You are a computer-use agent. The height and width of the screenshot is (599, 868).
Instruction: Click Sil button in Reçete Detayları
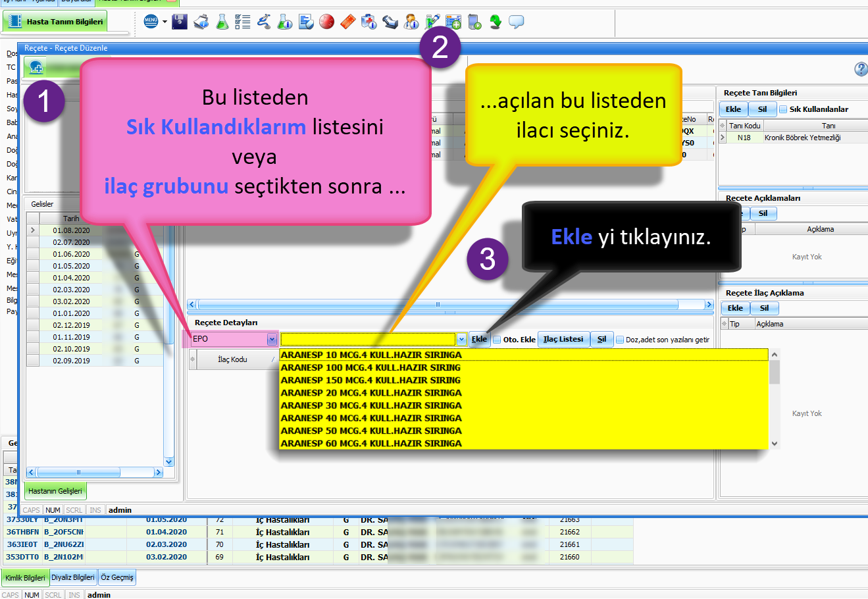click(x=601, y=340)
